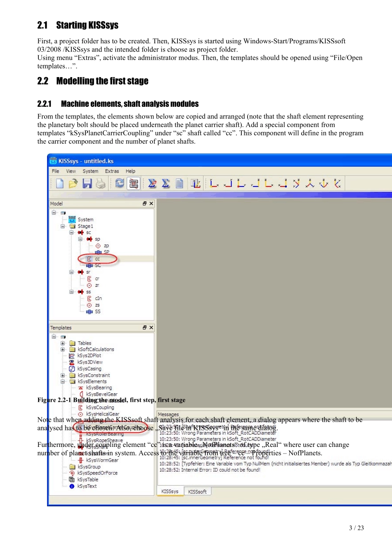Toggle the Templates panel float button

coord(145,328)
